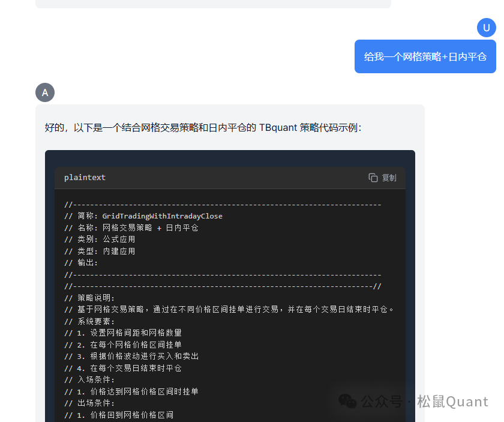This screenshot has width=504, height=422.
Task: Click the line 1. 设置网格间距和网格数量
Action: pos(123,333)
